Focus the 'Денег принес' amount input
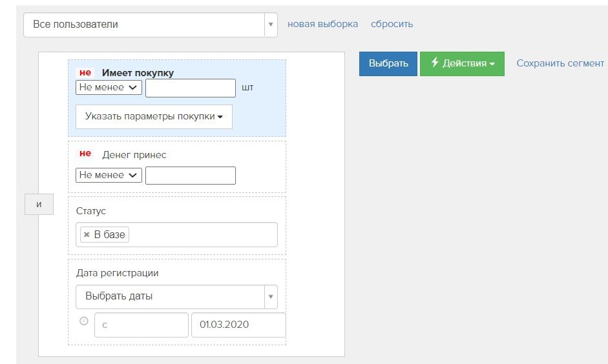This screenshot has height=364, width=608. [191, 176]
